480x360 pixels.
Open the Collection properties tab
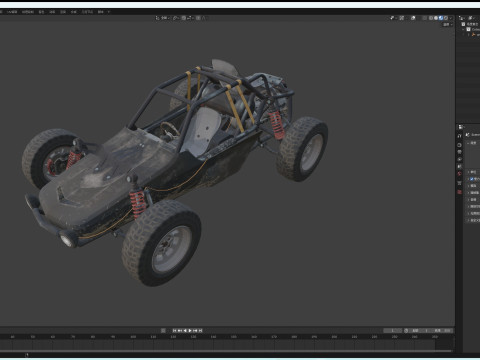460,183
